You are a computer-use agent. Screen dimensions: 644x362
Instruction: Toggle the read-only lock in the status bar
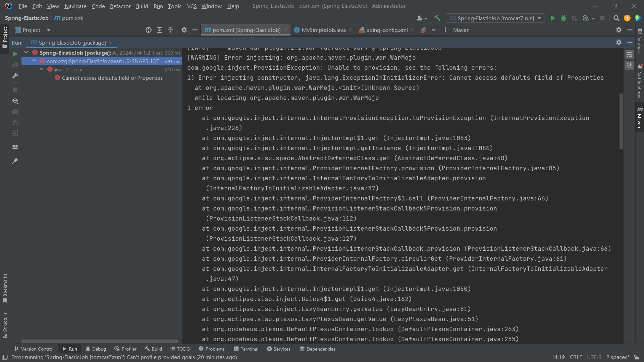click(636, 357)
